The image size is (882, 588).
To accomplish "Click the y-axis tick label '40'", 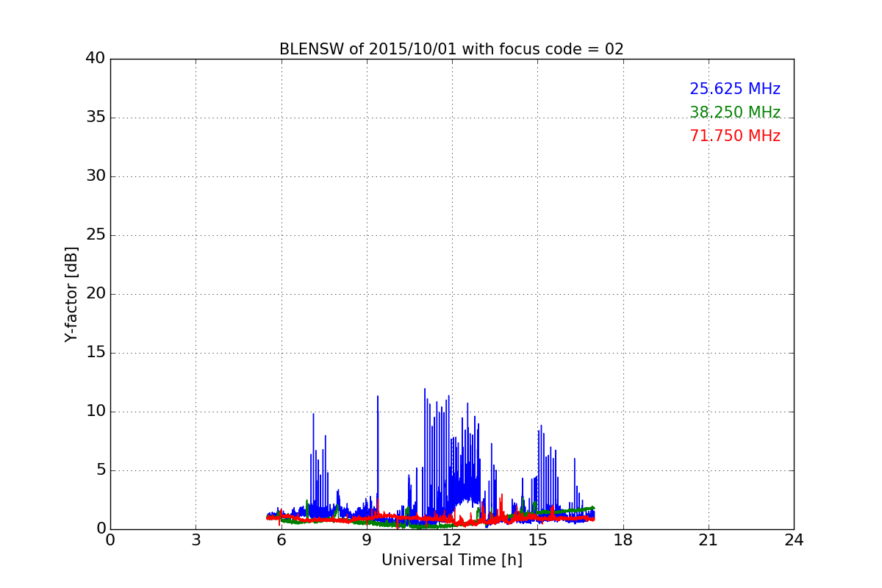I will tap(96, 59).
